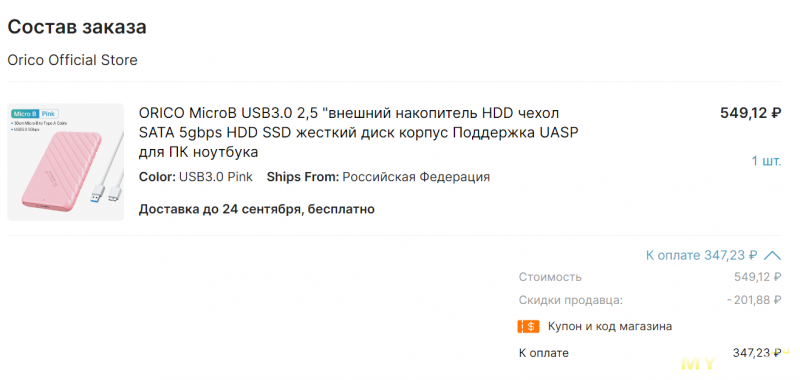
Task: Collapse the payment summary chevron arrow
Action: 772,255
